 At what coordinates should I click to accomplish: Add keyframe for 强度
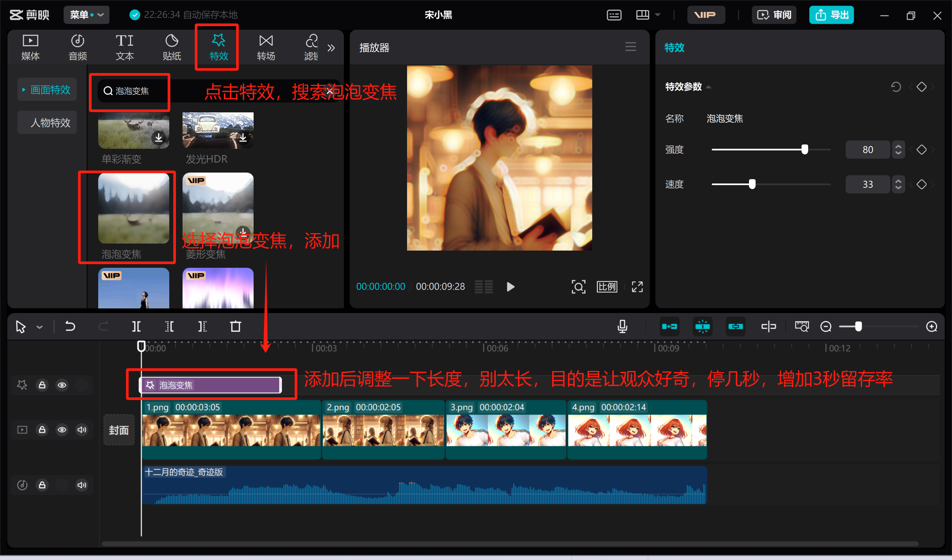pyautogui.click(x=921, y=149)
